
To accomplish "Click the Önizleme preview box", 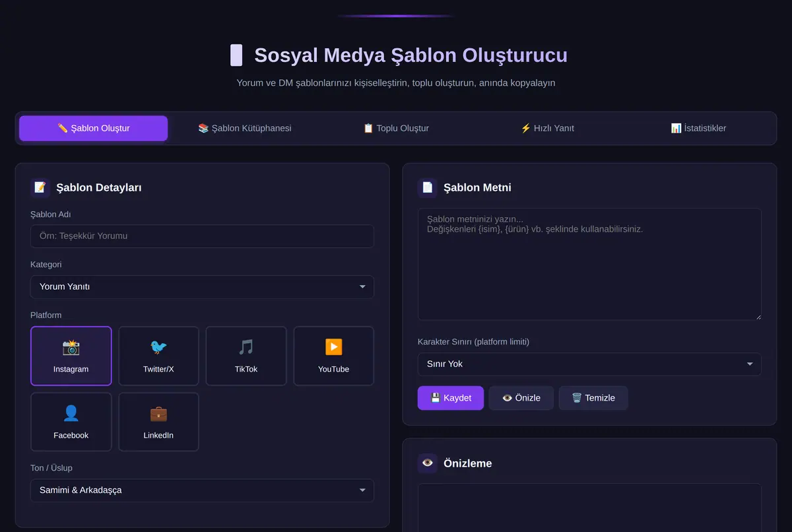I will (589, 508).
